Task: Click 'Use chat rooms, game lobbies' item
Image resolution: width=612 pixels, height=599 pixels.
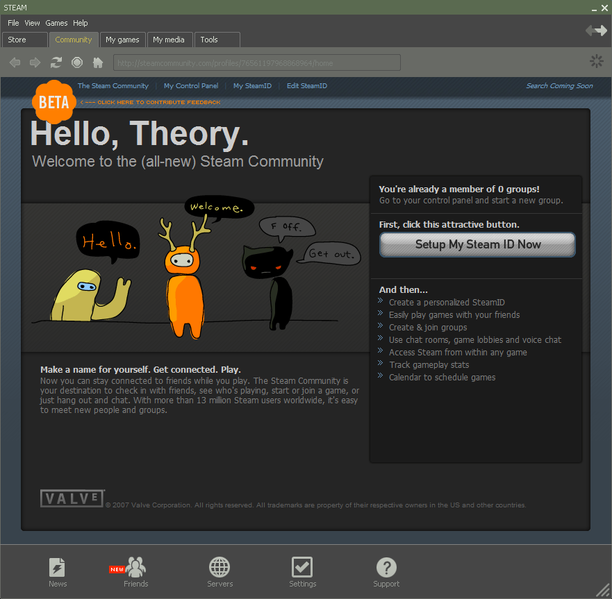Action: click(475, 340)
